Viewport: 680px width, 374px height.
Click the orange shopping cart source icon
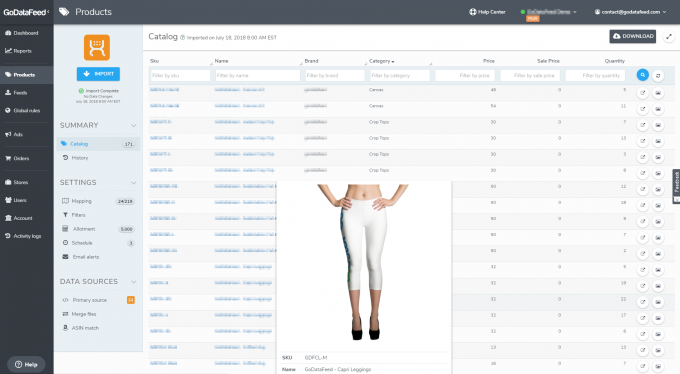97,47
